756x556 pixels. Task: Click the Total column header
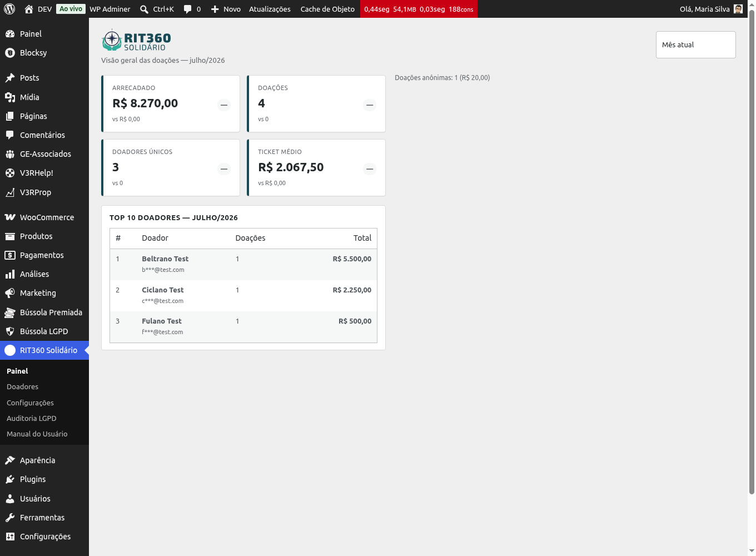[x=362, y=238]
